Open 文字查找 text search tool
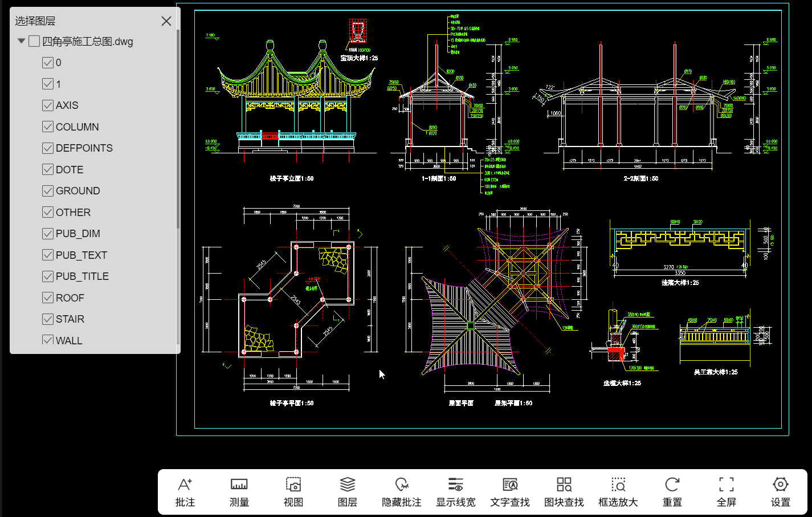Screen dimensions: 812x517 [510, 492]
